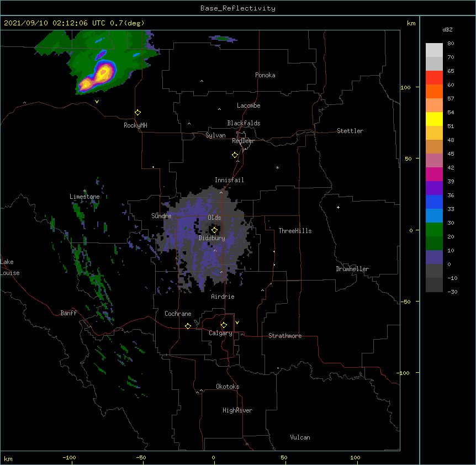Click the 42 value in the dBZ legend
This screenshot has width=476, height=465.
(x=451, y=167)
